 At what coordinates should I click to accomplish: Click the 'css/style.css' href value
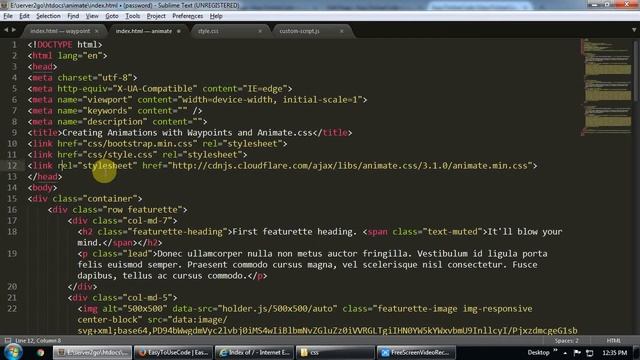coord(120,155)
